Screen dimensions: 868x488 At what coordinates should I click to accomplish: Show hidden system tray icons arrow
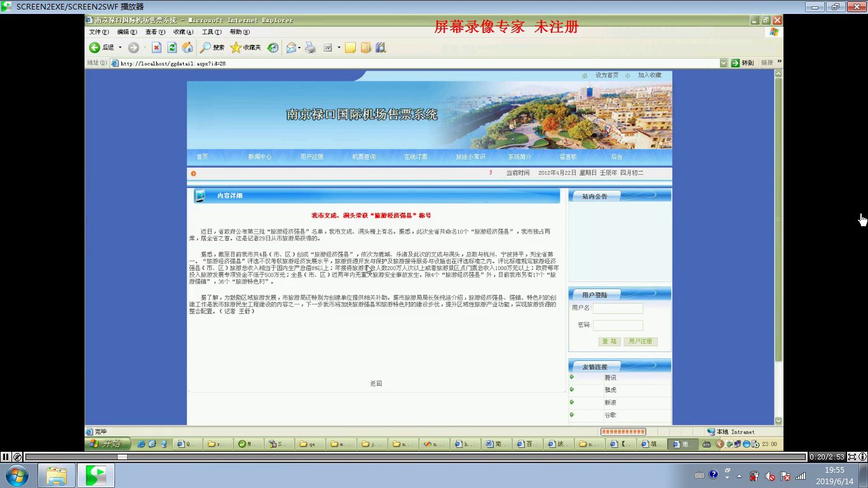739,476
